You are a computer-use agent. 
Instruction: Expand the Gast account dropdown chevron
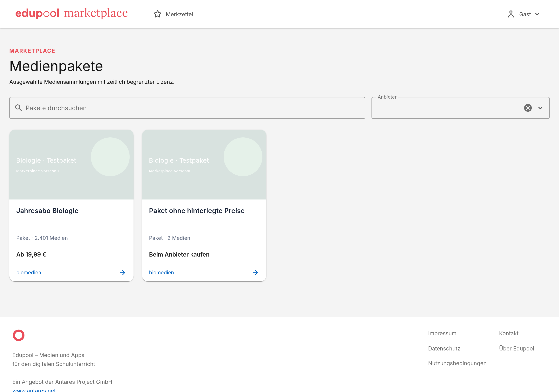[x=537, y=14]
